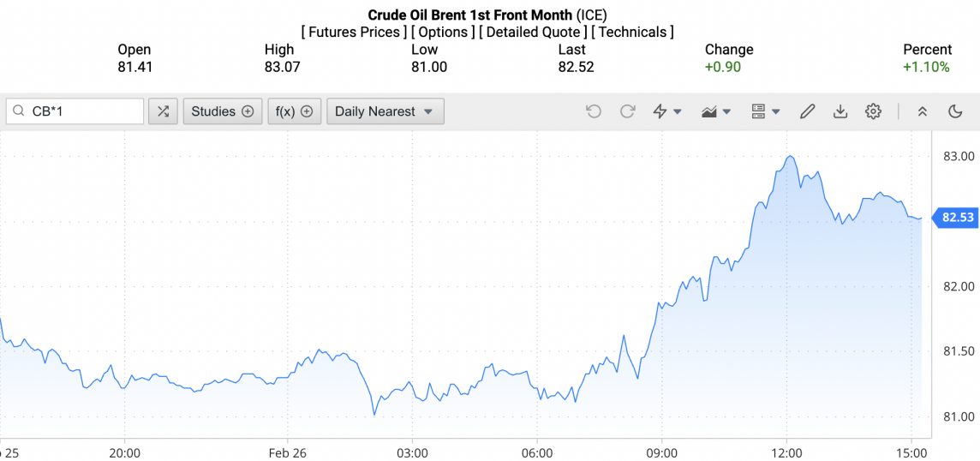Viewport: 980px width, 461px height.
Task: Undo the last chart change
Action: coord(594,111)
